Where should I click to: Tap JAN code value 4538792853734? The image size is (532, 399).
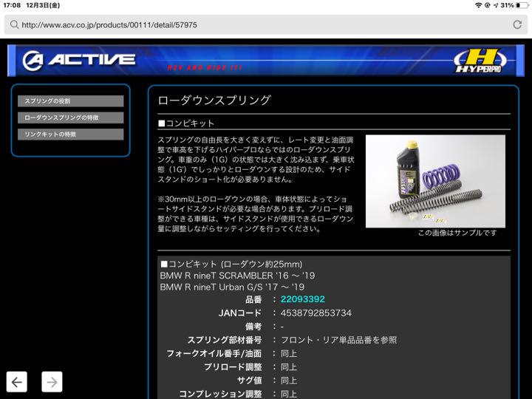point(316,313)
